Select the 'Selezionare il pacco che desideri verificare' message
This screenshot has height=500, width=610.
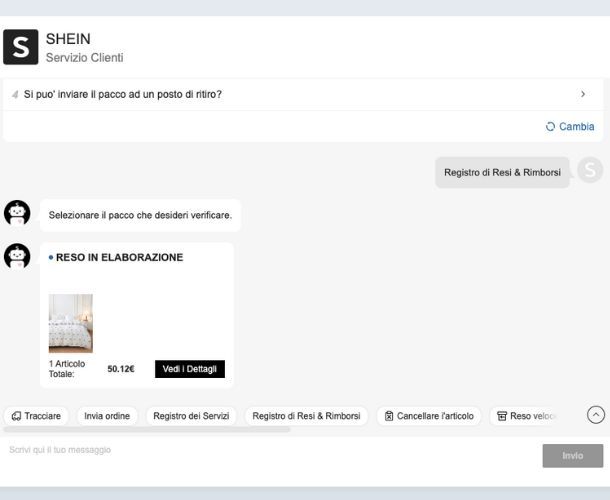(140, 215)
